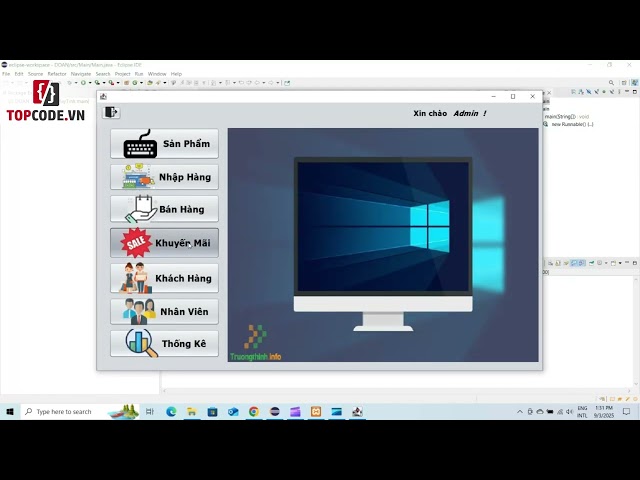Viewport: 640px width, 480px height.
Task: Click Eclipse forward navigation arrow icon
Action: pyautogui.click(x=270, y=82)
